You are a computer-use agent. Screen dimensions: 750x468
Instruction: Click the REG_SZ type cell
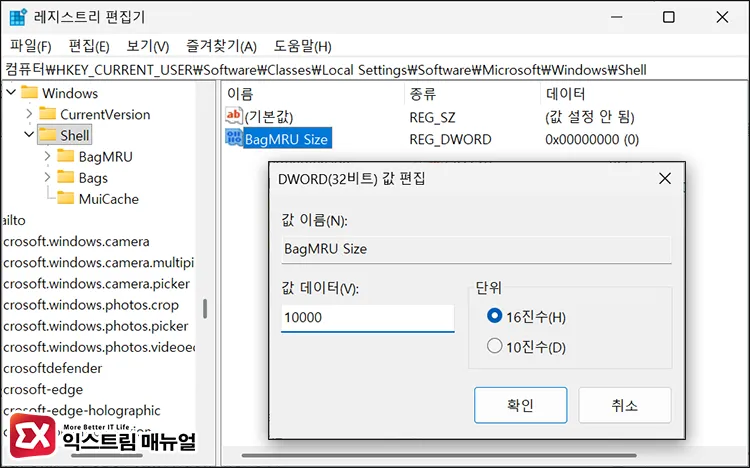point(432,117)
